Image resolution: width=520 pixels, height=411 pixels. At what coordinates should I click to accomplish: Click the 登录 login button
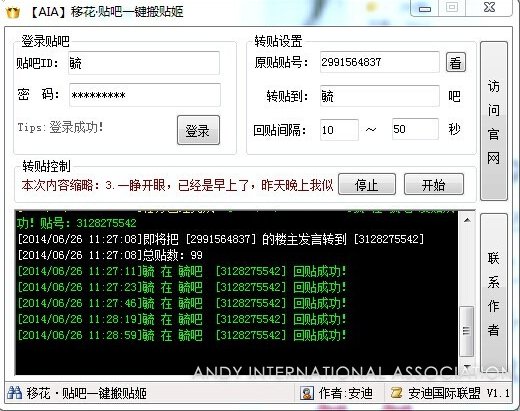(198, 130)
